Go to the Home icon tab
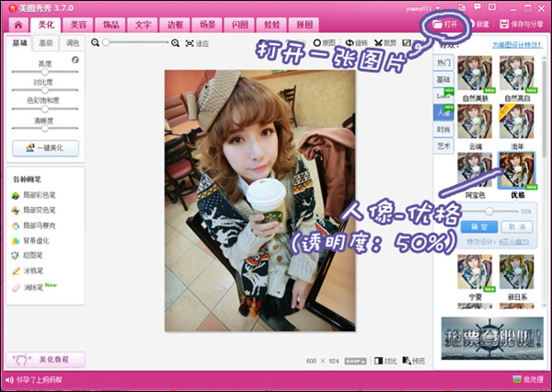This screenshot has width=552, height=392. click(x=18, y=25)
